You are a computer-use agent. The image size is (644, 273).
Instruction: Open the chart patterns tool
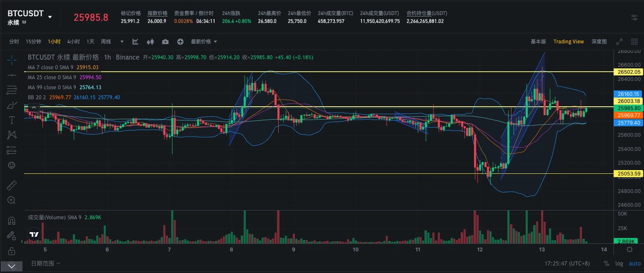[12, 135]
